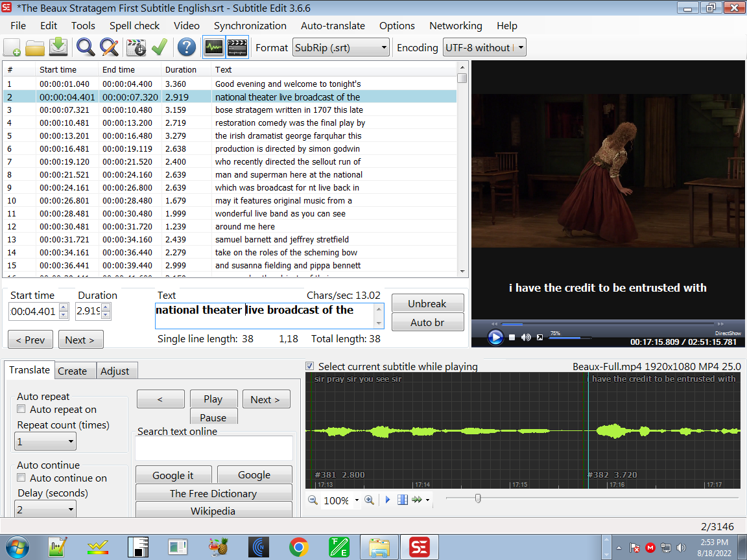Expand the green arrows dropdown in waveform toolbar

click(428, 500)
